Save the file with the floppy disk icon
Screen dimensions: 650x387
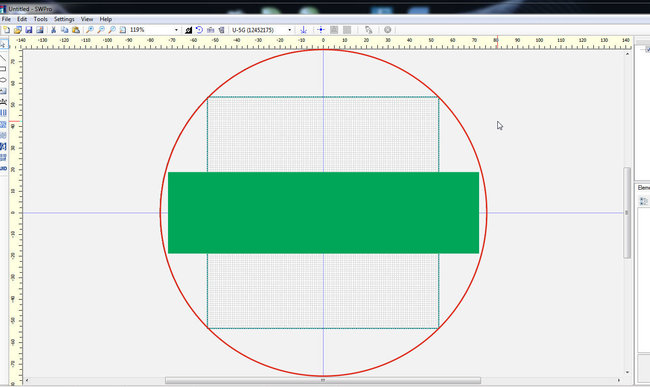pyautogui.click(x=29, y=30)
